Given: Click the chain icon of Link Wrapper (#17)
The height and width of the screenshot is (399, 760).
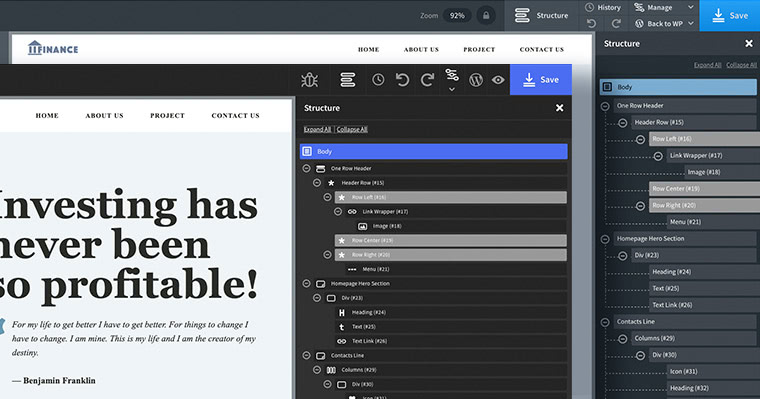Looking at the screenshot, I should pos(352,212).
